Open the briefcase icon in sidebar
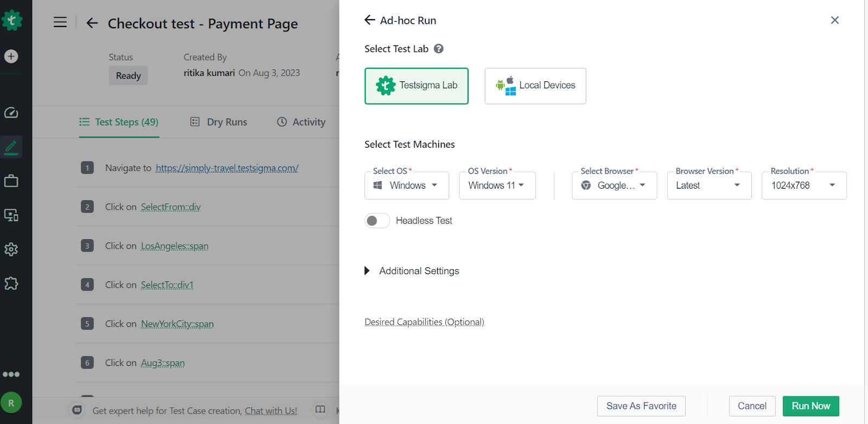The width and height of the screenshot is (868, 424). 11,181
